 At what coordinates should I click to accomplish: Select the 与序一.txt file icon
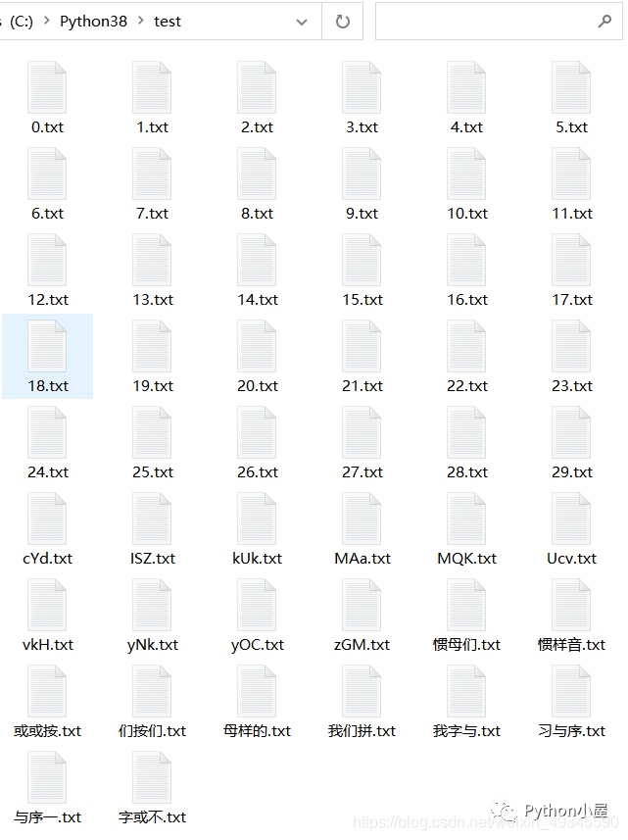pos(47,777)
